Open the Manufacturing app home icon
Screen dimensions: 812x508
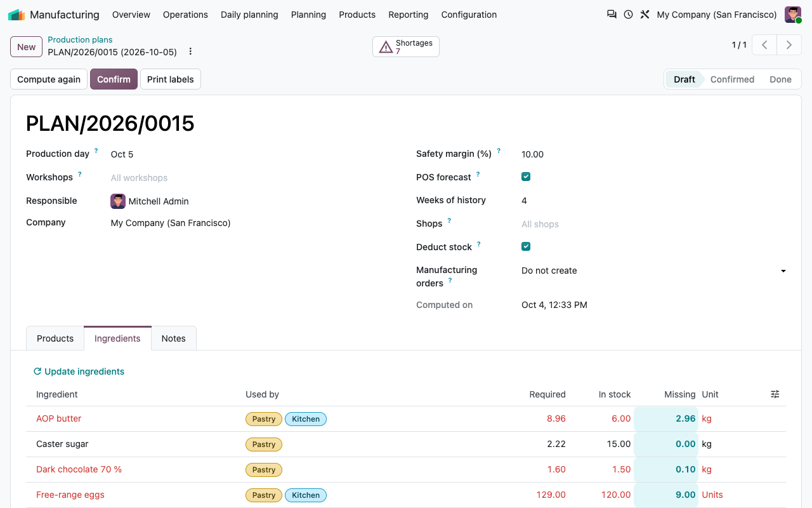tap(16, 15)
